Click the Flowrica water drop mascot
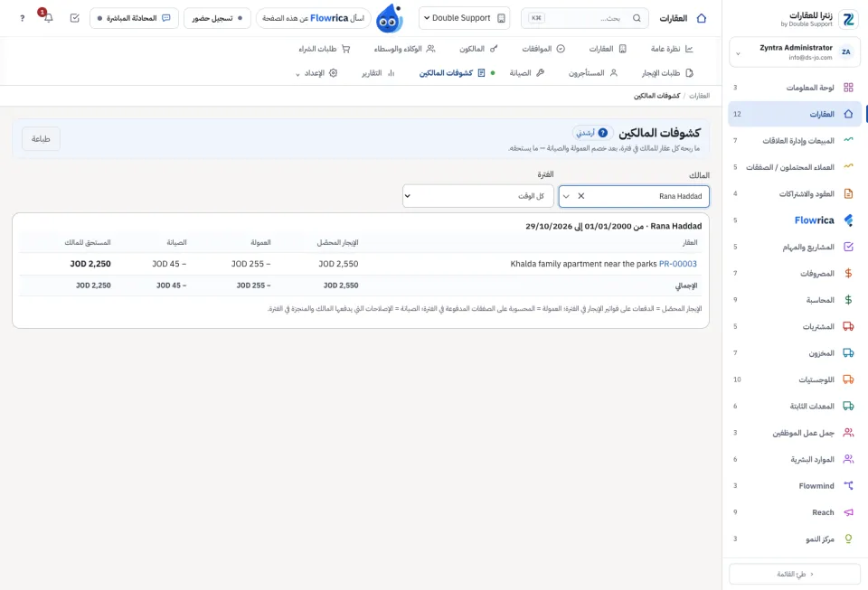This screenshot has width=868, height=590. [390, 18]
